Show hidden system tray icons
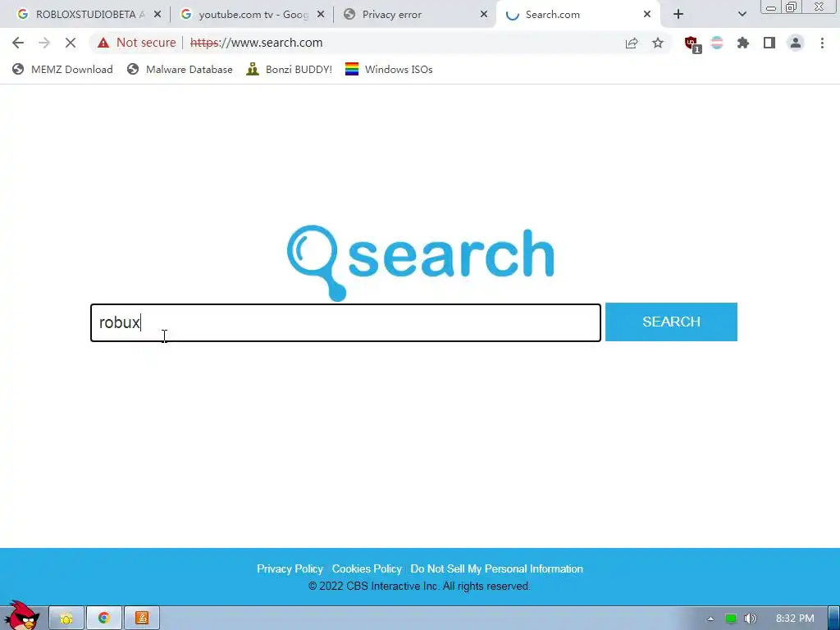840x630 pixels. (710, 619)
